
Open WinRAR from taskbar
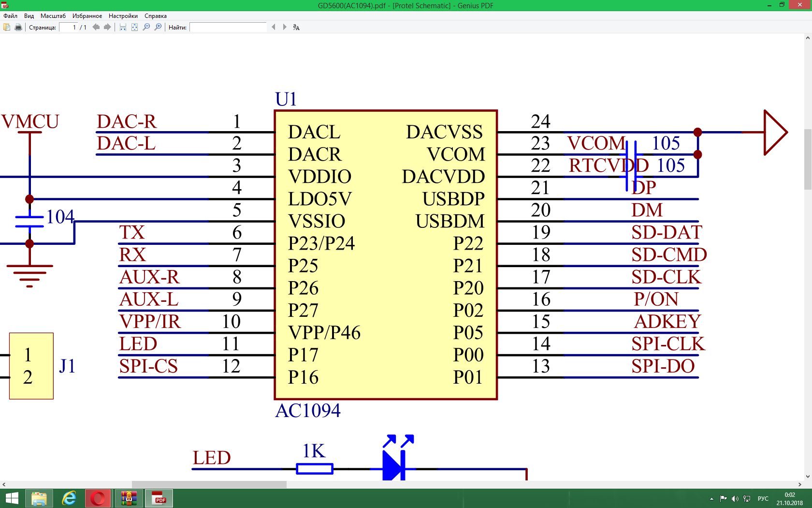[129, 498]
